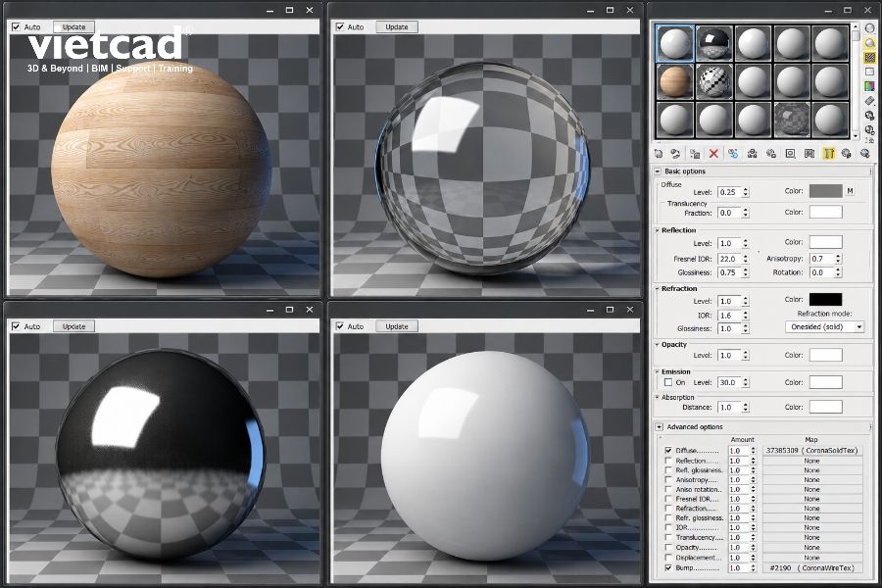
Task: Click the Get Material icon in the toolbar
Action: click(659, 154)
